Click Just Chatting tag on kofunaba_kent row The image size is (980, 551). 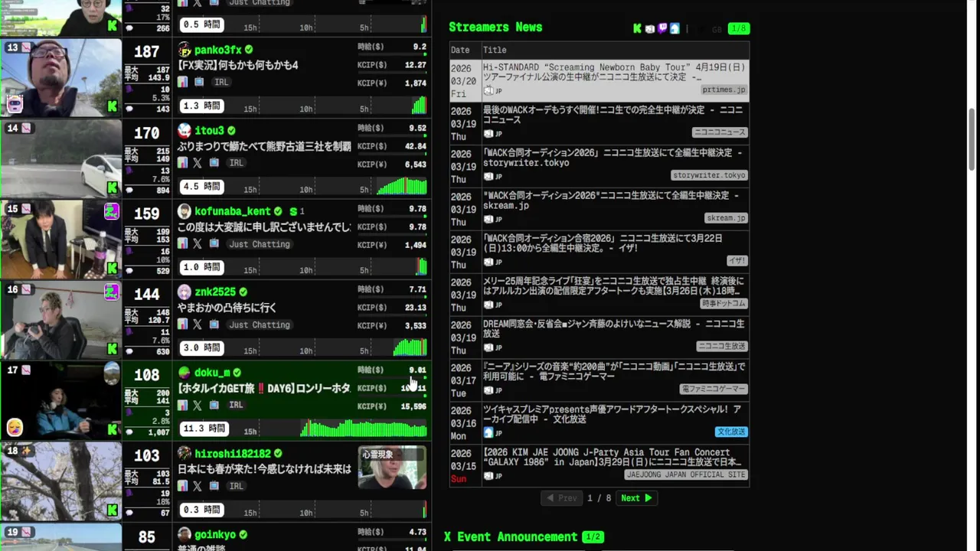[260, 244]
